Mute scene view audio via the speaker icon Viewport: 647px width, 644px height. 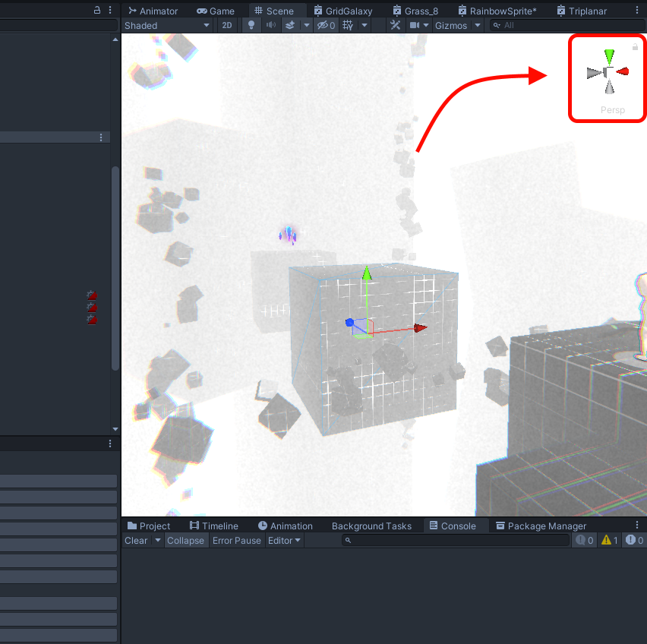click(270, 25)
